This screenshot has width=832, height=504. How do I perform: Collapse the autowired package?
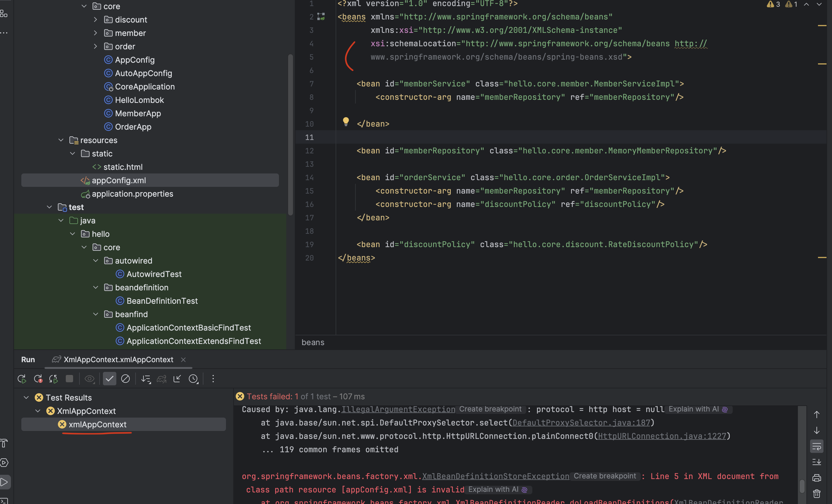[x=96, y=261]
